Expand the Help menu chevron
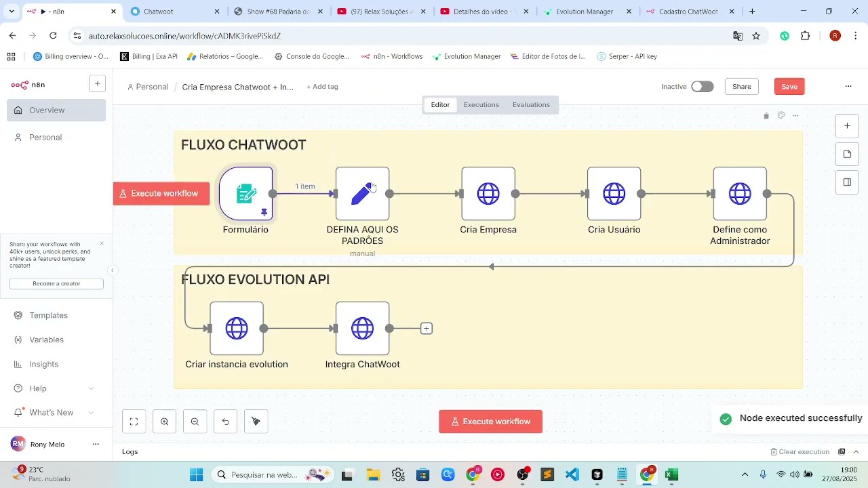868x488 pixels. point(91,388)
